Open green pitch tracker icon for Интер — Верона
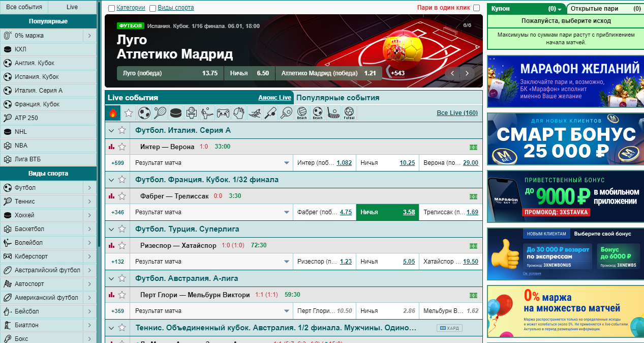This screenshot has width=644, height=343. click(x=473, y=147)
